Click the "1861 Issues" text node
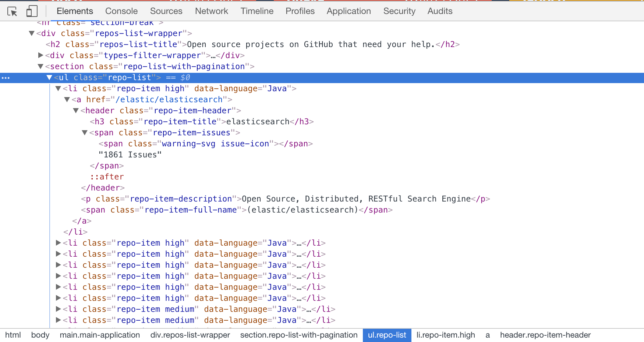The height and width of the screenshot is (342, 644). pyautogui.click(x=130, y=155)
